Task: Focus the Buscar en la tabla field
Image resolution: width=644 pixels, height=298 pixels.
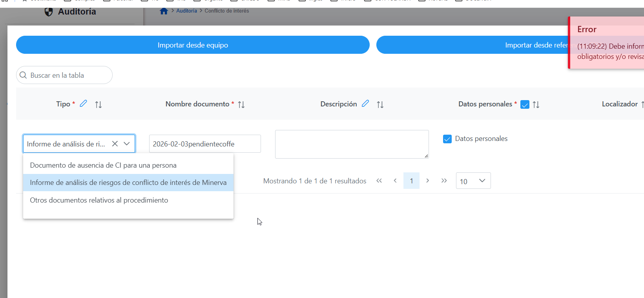Action: 64,75
